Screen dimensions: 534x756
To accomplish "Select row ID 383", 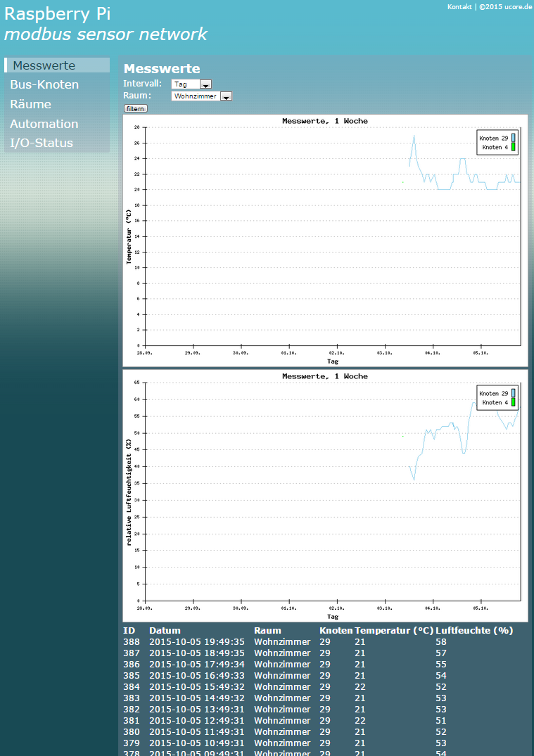I will tap(131, 698).
